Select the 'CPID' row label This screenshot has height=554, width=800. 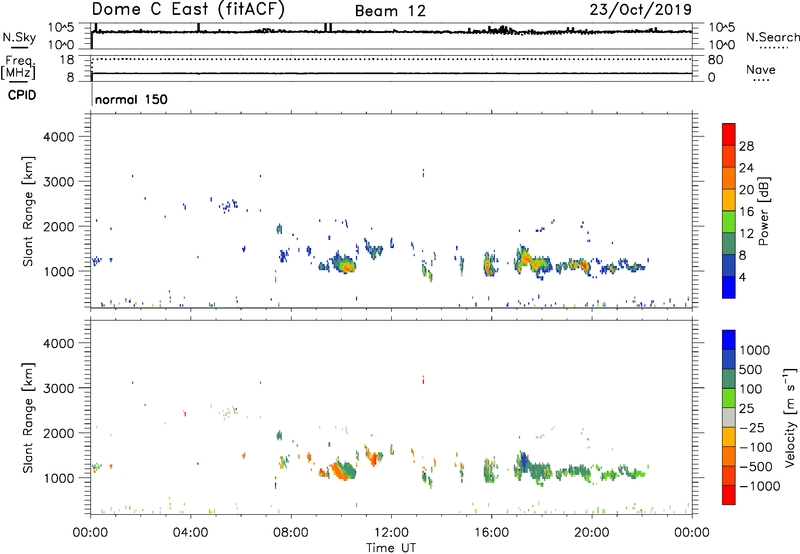click(x=22, y=95)
